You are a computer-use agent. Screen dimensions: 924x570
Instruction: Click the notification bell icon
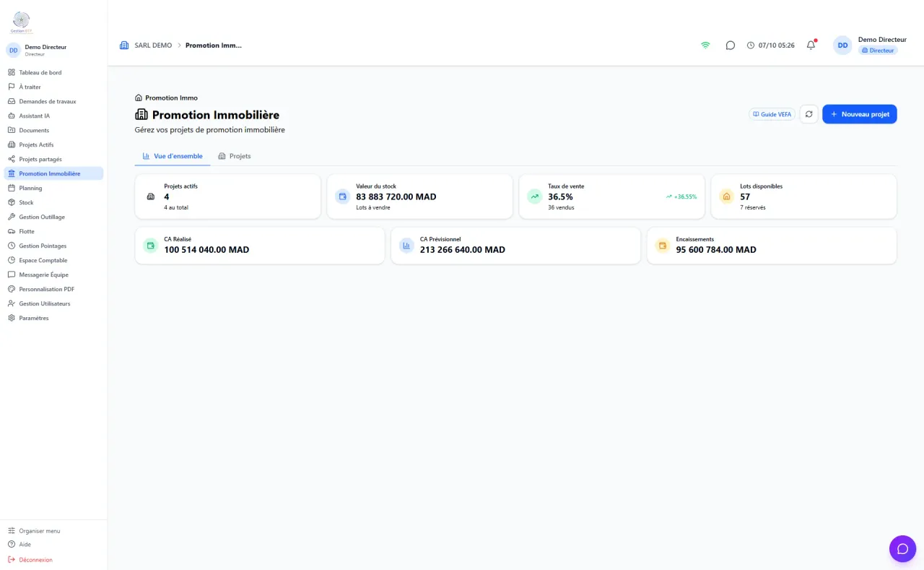(811, 45)
